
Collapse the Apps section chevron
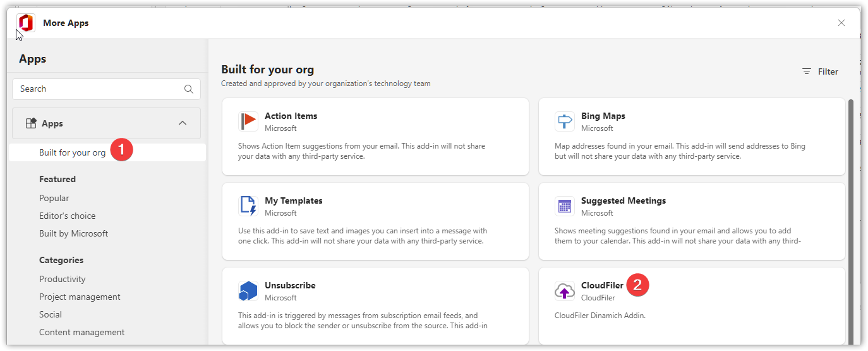[183, 123]
